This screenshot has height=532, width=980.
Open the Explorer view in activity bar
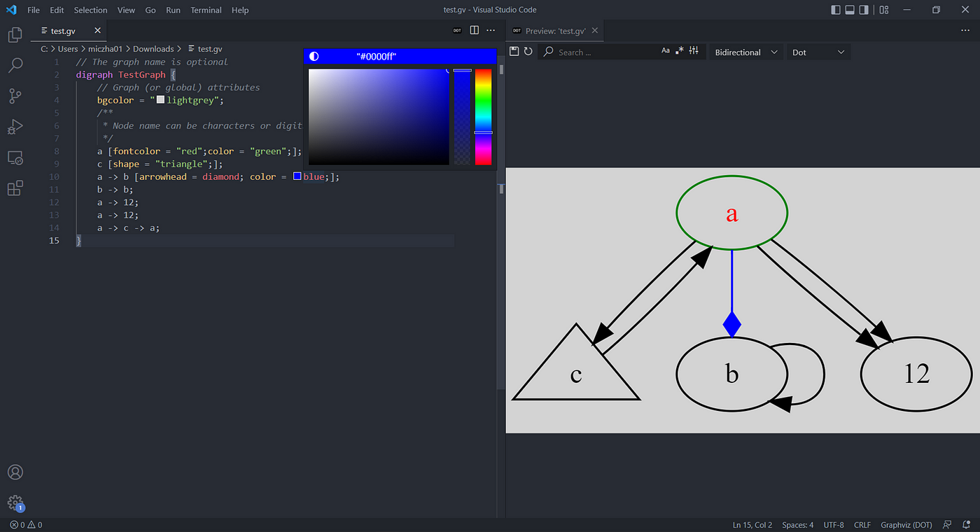[x=15, y=35]
